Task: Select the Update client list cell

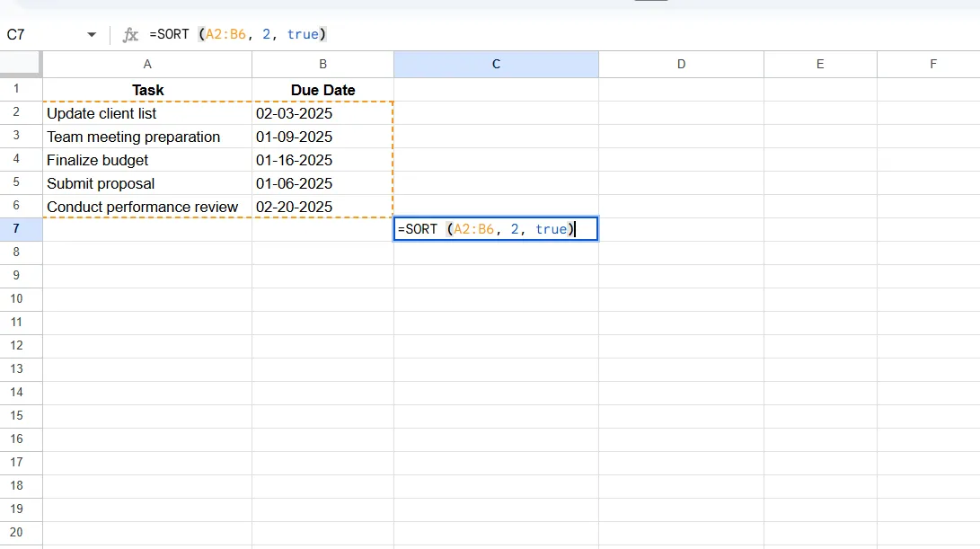Action: coord(147,113)
